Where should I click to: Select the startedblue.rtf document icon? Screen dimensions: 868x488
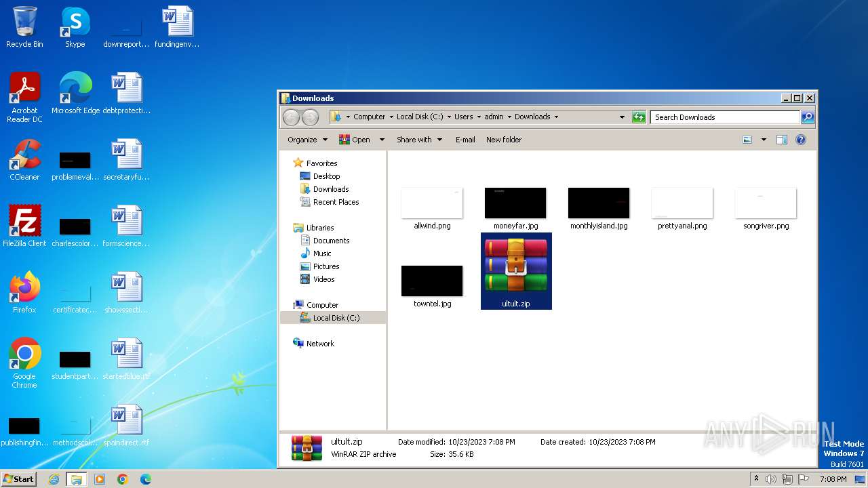[x=127, y=359]
